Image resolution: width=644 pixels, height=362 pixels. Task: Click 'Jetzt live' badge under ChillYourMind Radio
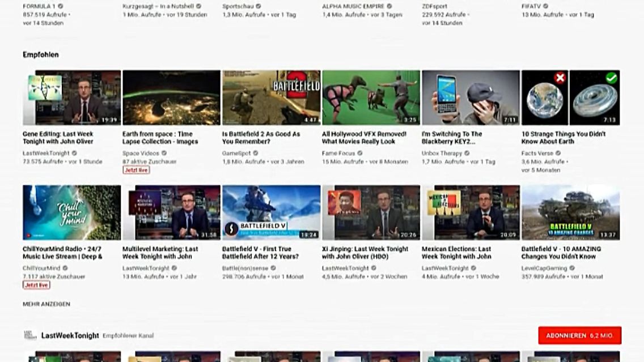(x=36, y=285)
